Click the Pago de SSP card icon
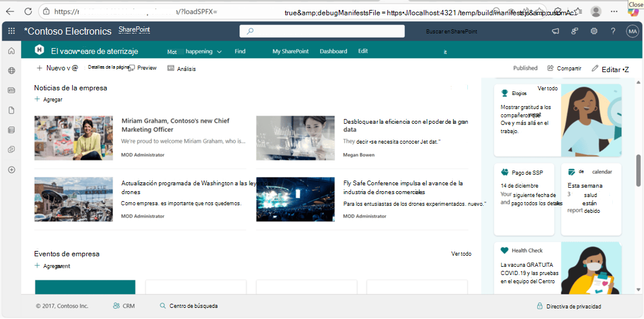The width and height of the screenshot is (644, 319). [504, 172]
